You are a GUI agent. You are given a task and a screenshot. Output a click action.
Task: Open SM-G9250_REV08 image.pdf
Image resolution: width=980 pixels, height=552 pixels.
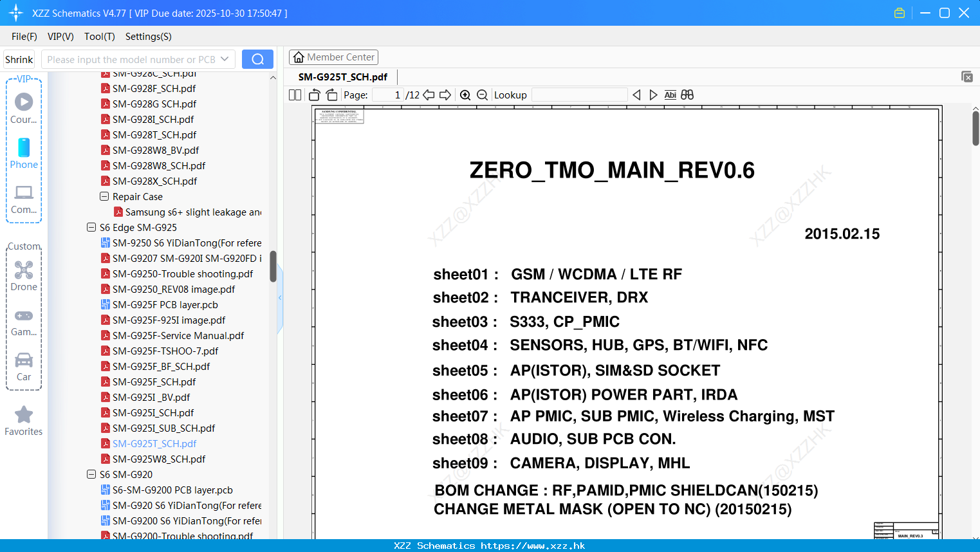[174, 289]
